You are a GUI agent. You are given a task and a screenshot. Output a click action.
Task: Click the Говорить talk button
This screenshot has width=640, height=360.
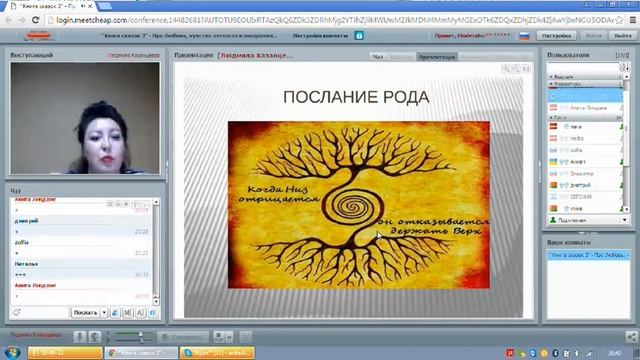click(183, 337)
